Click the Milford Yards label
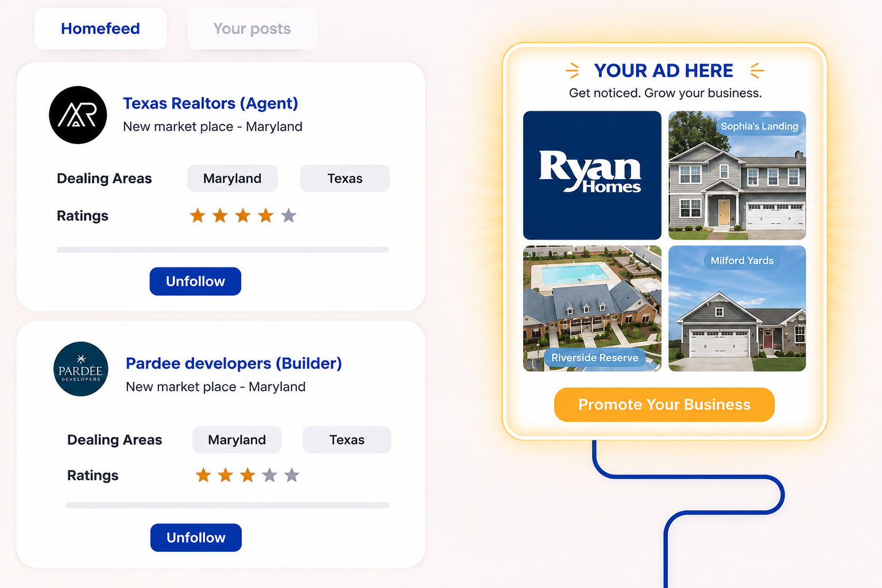Viewport: 882px width, 588px height. (x=742, y=261)
